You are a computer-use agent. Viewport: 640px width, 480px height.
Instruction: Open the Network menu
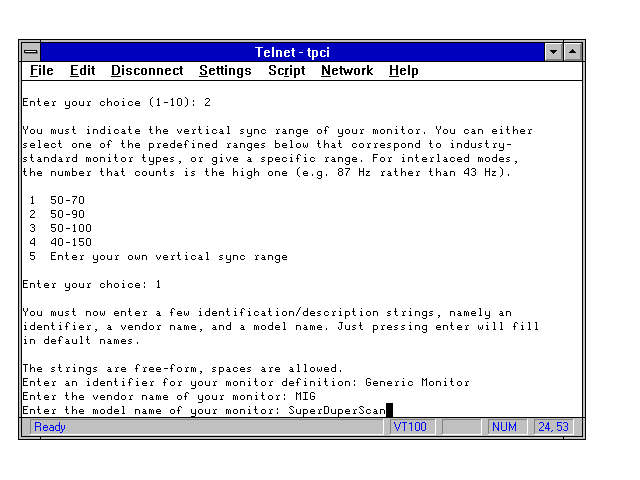click(347, 71)
